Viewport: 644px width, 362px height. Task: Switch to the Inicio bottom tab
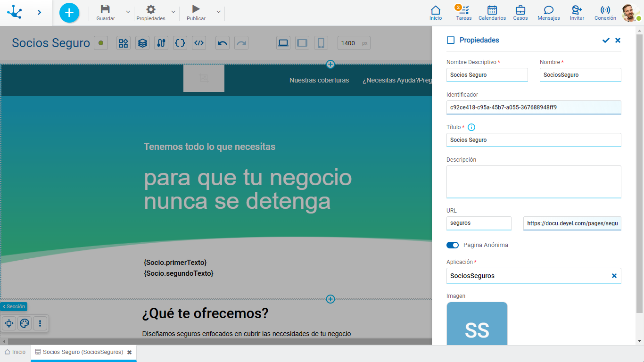coord(15,352)
